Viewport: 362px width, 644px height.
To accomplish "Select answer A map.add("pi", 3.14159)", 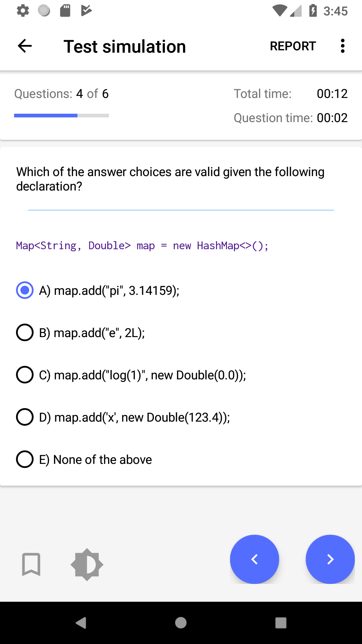I will coord(25,290).
